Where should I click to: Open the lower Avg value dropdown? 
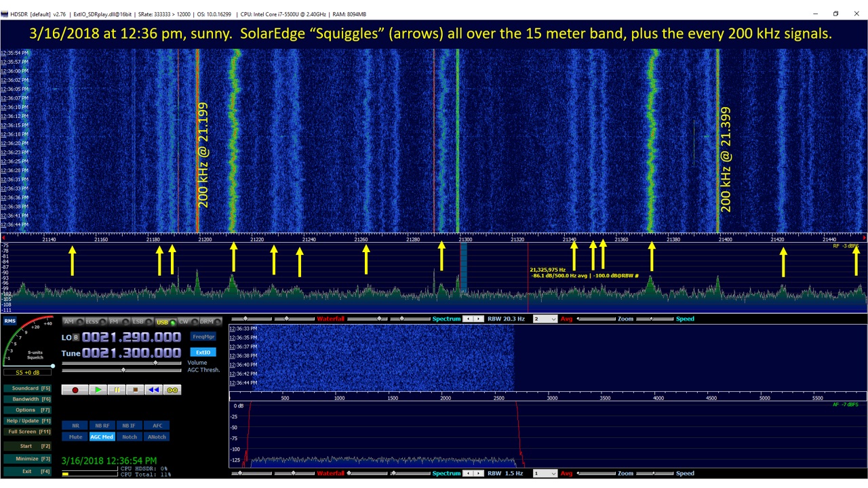click(x=545, y=473)
